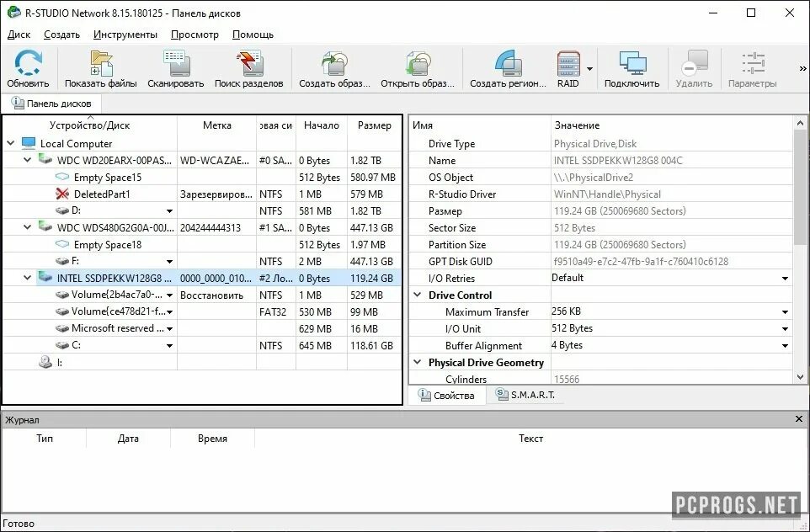Open the Buffer Alignment value dropdown
The image size is (810, 532).
(786, 346)
